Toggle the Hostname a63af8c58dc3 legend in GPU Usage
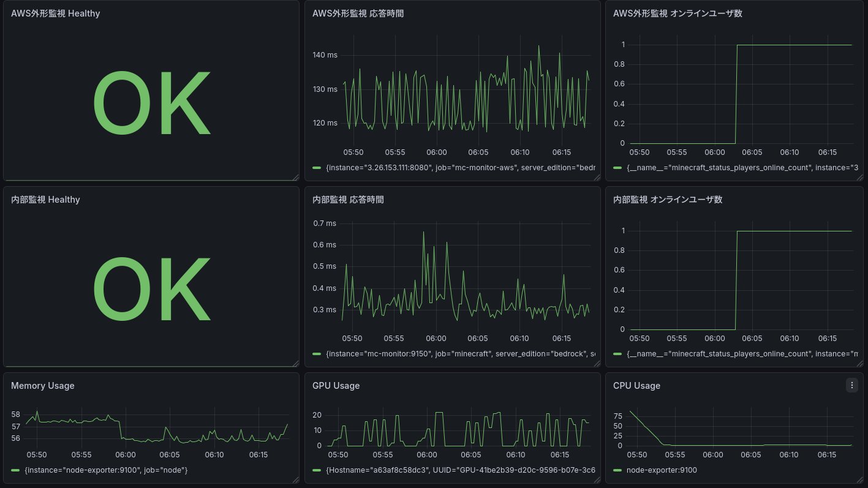Screen dimensions: 868x488 461,470
